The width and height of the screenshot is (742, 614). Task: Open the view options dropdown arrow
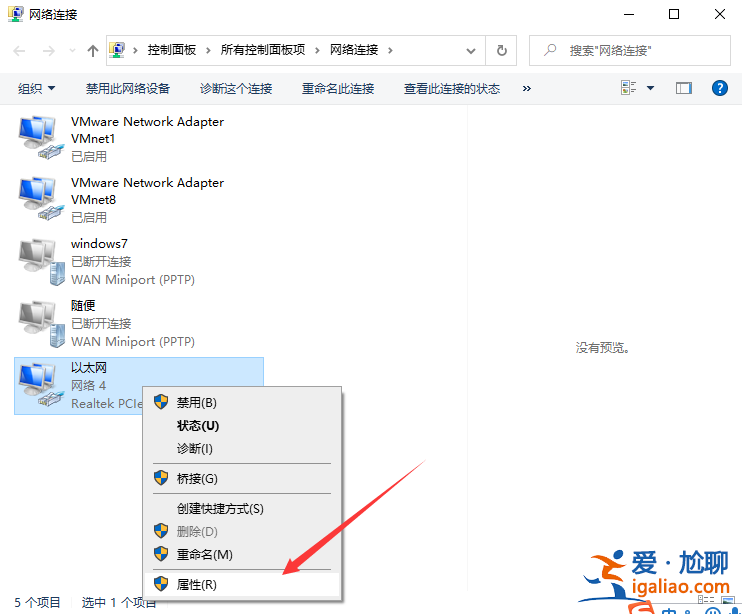click(651, 88)
